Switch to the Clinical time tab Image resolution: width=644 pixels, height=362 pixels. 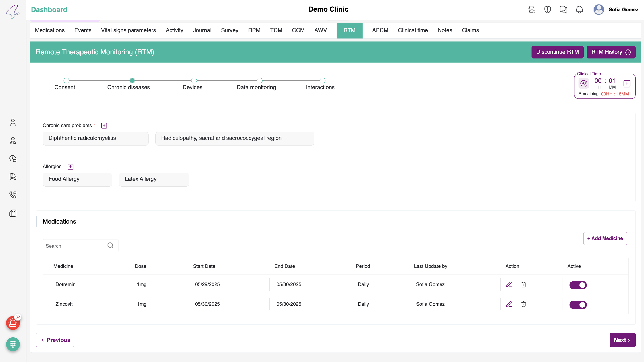413,30
